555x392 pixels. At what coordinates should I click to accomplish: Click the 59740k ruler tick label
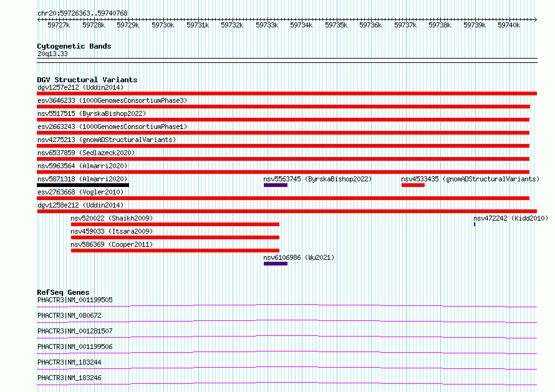click(x=509, y=25)
